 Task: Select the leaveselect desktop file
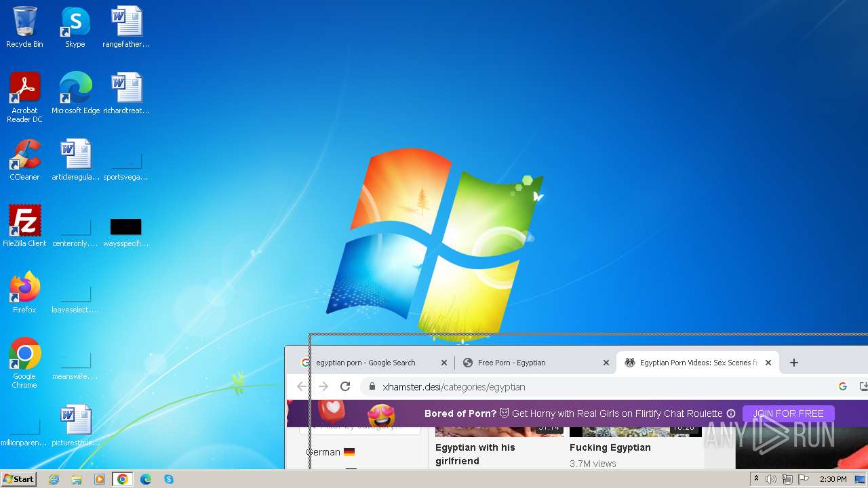click(75, 300)
